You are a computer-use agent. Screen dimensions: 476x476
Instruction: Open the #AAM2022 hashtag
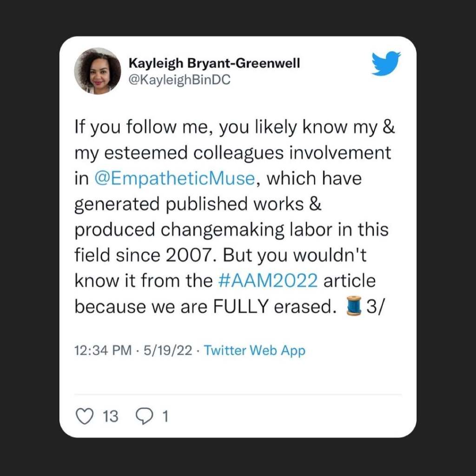[x=268, y=281]
